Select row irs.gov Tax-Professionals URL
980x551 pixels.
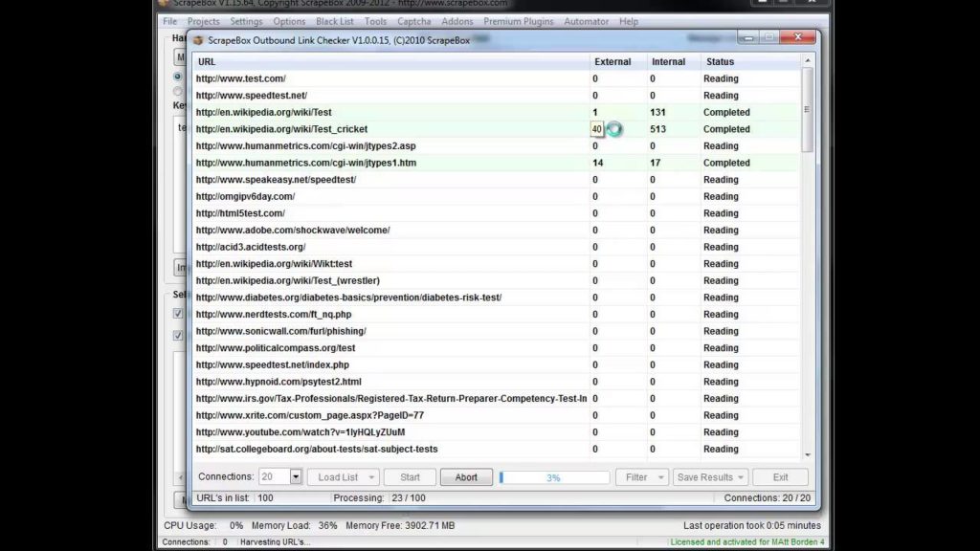pos(497,399)
